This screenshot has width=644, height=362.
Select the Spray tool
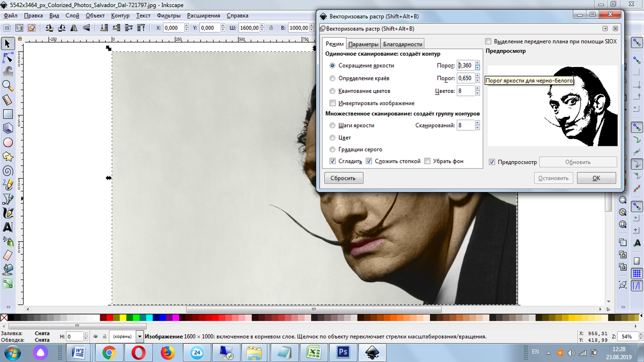(x=8, y=241)
